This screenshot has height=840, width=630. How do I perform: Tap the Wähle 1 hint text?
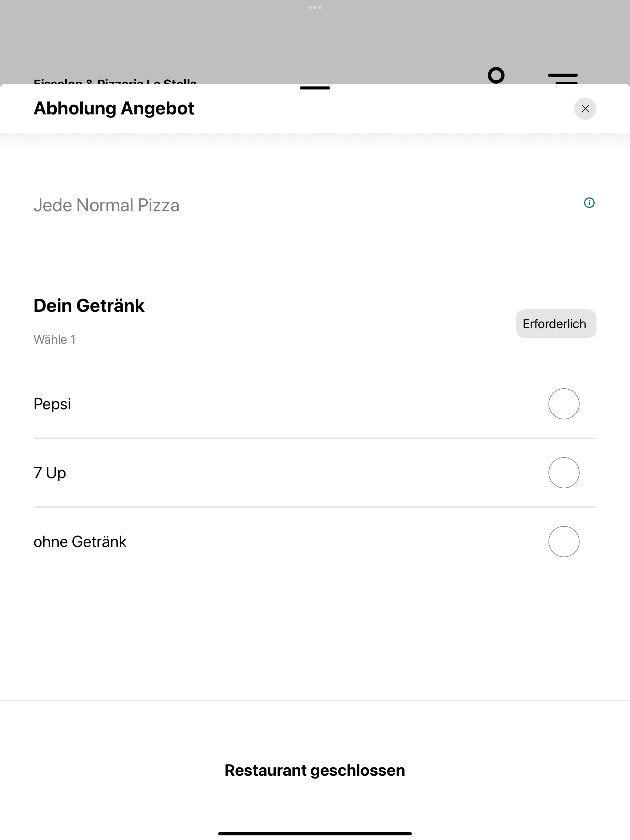[x=54, y=339]
